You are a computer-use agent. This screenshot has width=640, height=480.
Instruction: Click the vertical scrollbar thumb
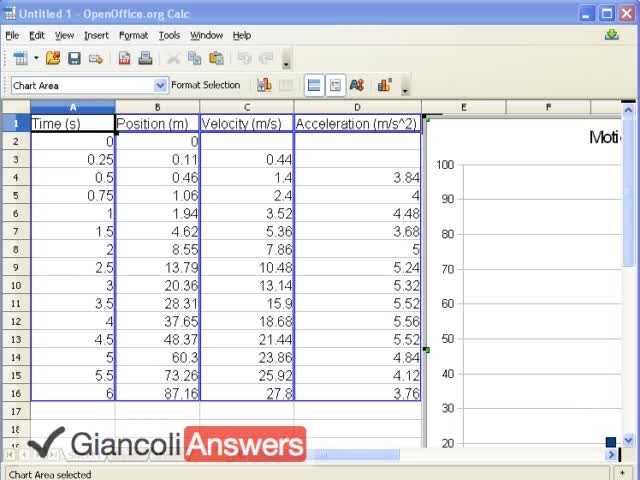[x=629, y=191]
